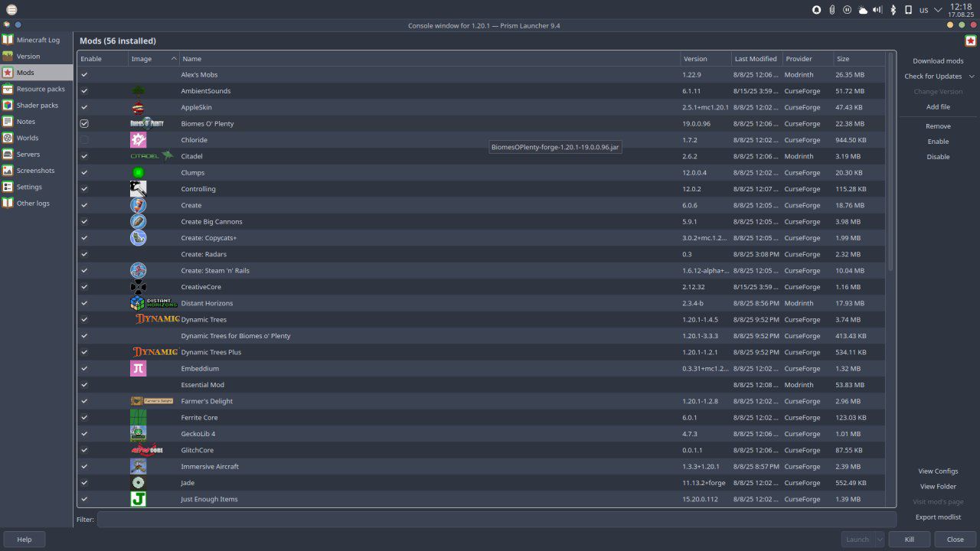Click the Farmer's Delight banner image
The height and width of the screenshot is (551, 980).
point(152,401)
